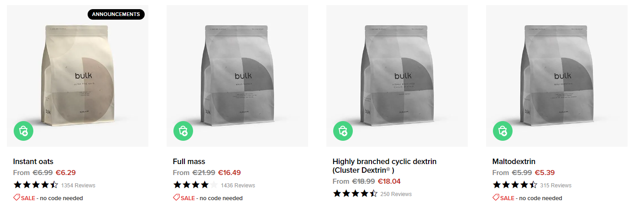Click the Maltodextrin star rating
The image size is (644, 202).
click(515, 185)
